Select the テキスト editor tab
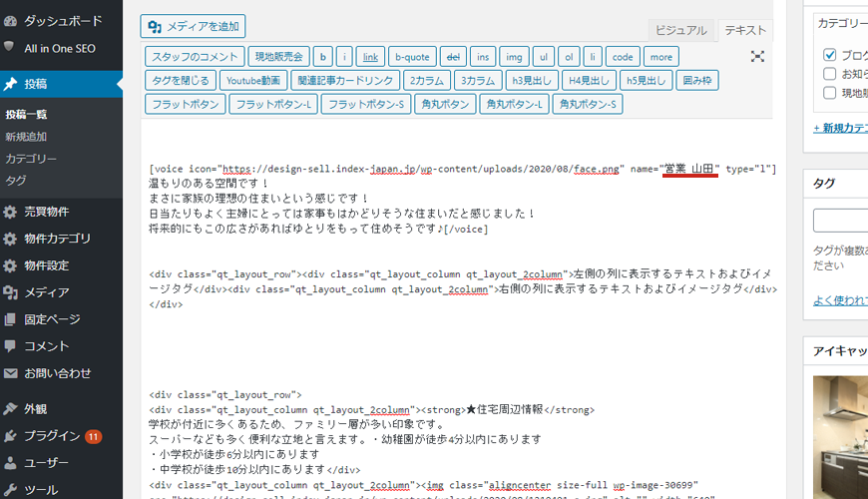 [744, 30]
